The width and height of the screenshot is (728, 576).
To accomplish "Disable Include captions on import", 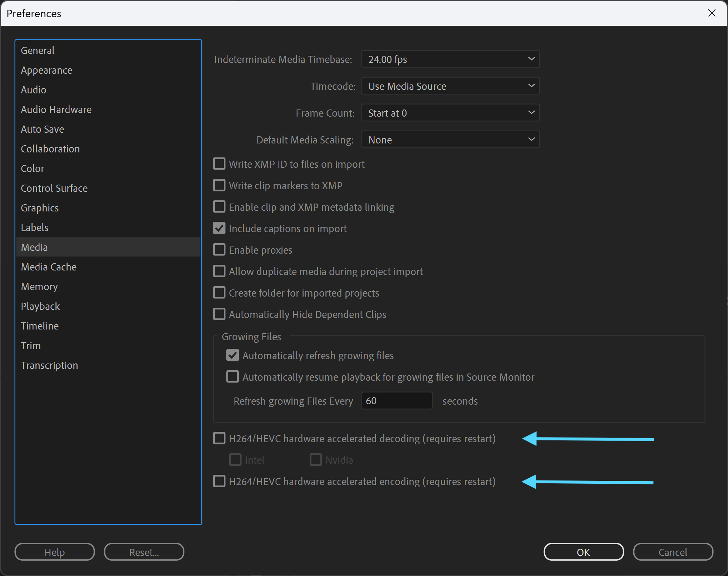I will point(220,228).
